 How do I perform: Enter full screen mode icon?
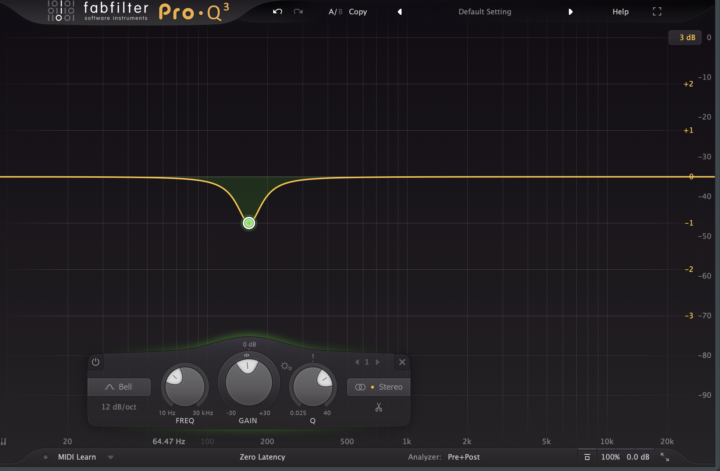click(x=657, y=12)
